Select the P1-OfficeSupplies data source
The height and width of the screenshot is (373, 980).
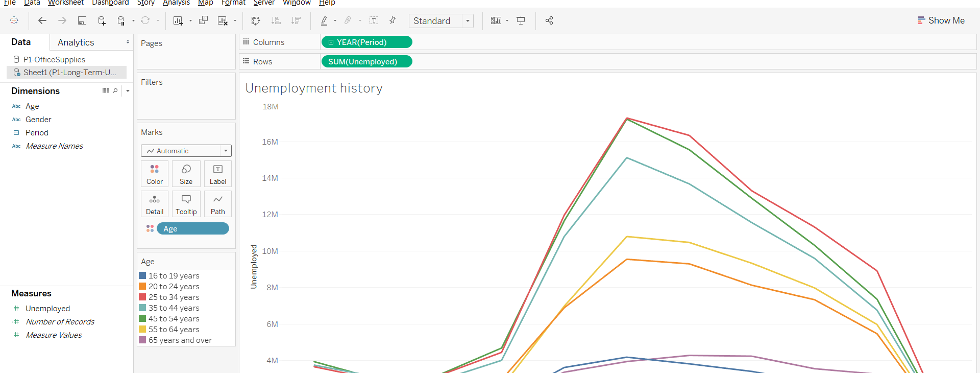click(54, 59)
